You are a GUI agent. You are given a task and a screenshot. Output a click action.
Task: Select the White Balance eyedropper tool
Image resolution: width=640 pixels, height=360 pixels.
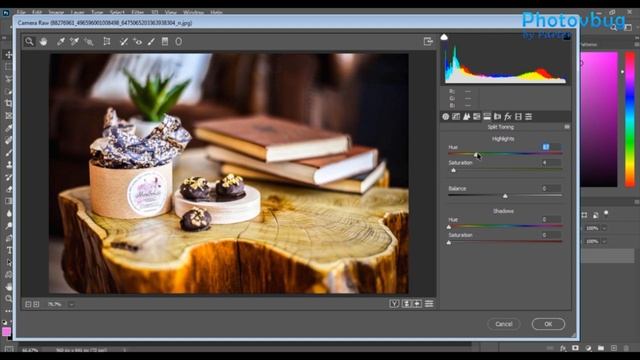pos(60,41)
